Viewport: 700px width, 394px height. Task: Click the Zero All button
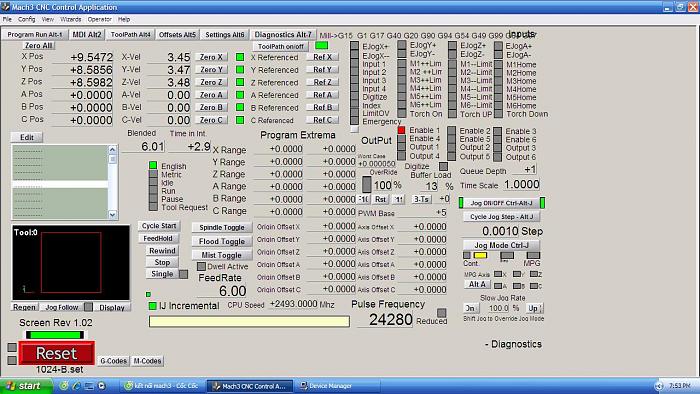38,46
